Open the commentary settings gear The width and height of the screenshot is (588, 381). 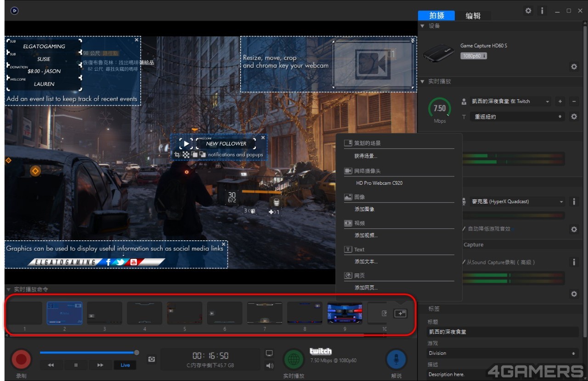coord(574,229)
